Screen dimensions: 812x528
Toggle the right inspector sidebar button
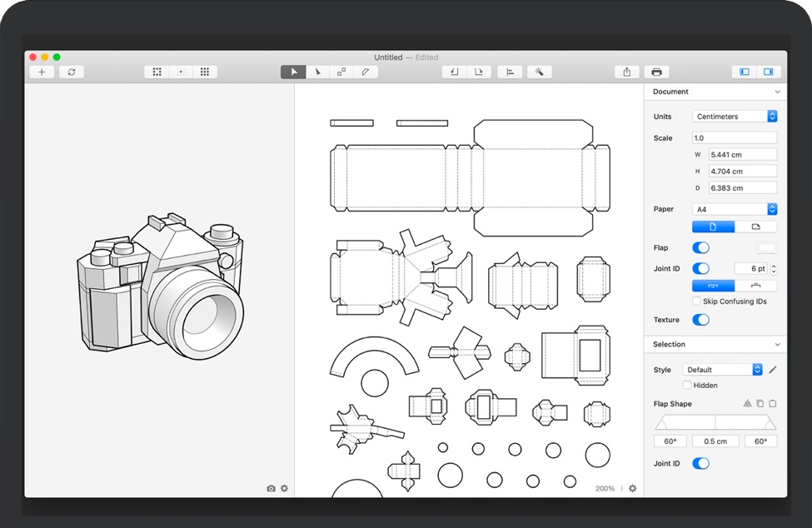tap(768, 72)
